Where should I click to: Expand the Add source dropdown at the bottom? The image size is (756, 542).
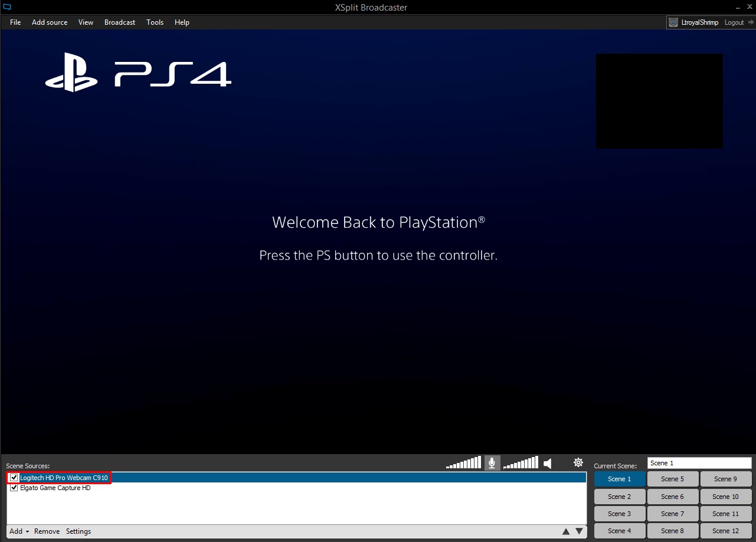click(x=19, y=531)
